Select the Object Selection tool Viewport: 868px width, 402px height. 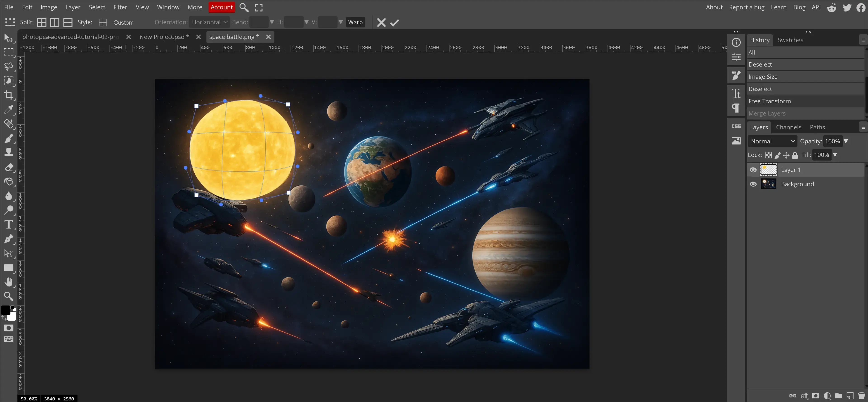[8, 80]
